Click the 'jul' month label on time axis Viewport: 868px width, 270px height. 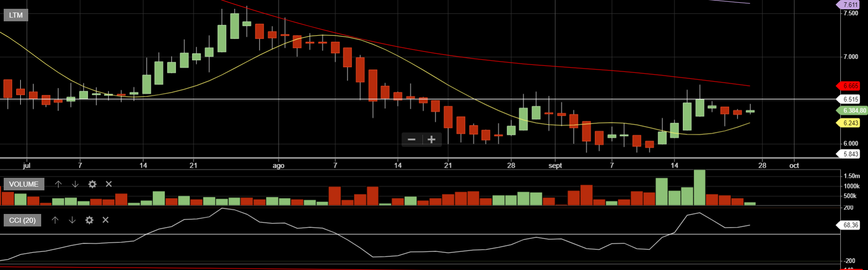[x=26, y=165]
